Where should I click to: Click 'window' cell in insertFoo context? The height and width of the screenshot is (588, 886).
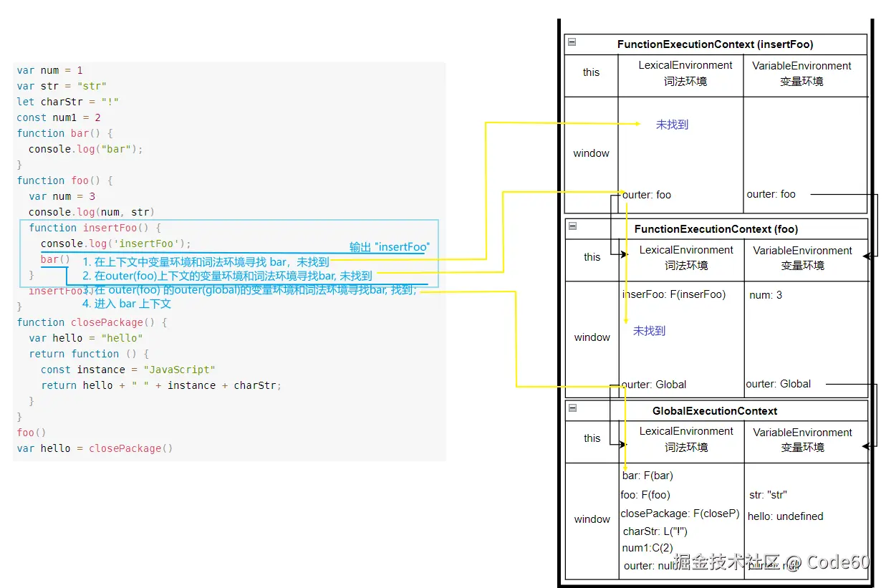point(592,153)
